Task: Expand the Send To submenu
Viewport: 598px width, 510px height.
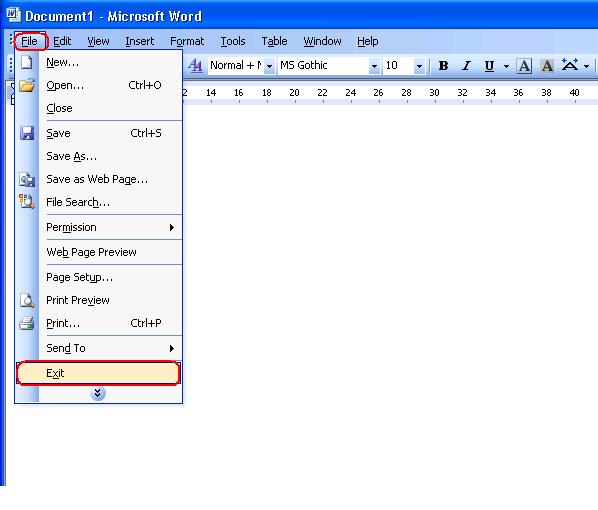Action: click(99, 348)
